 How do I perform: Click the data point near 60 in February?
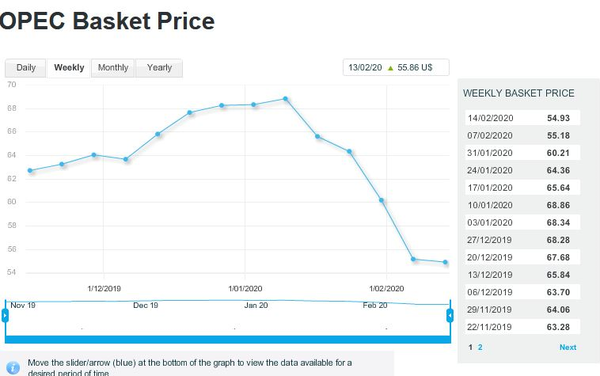(381, 200)
